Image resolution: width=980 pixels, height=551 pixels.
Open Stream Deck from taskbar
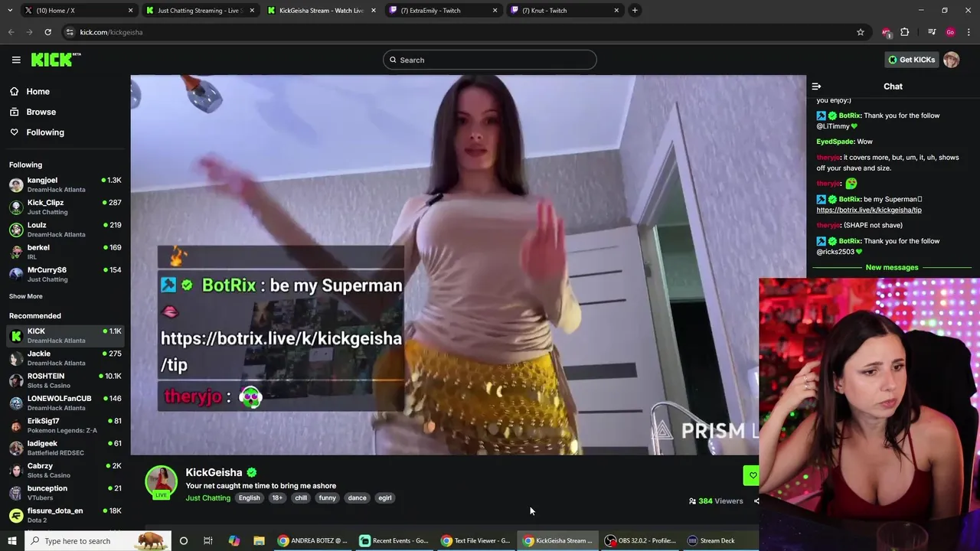pos(711,541)
